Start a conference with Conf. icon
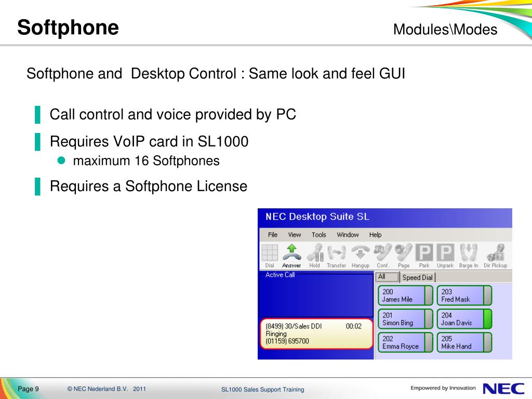This screenshot has width=532, height=399. (x=382, y=256)
